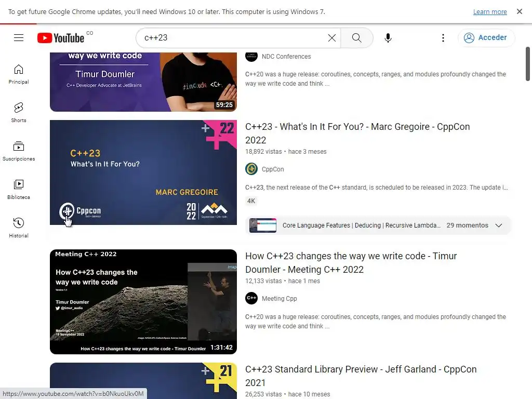The height and width of the screenshot is (399, 532).
Task: Click description starting C++23, the next release
Action: [377, 187]
